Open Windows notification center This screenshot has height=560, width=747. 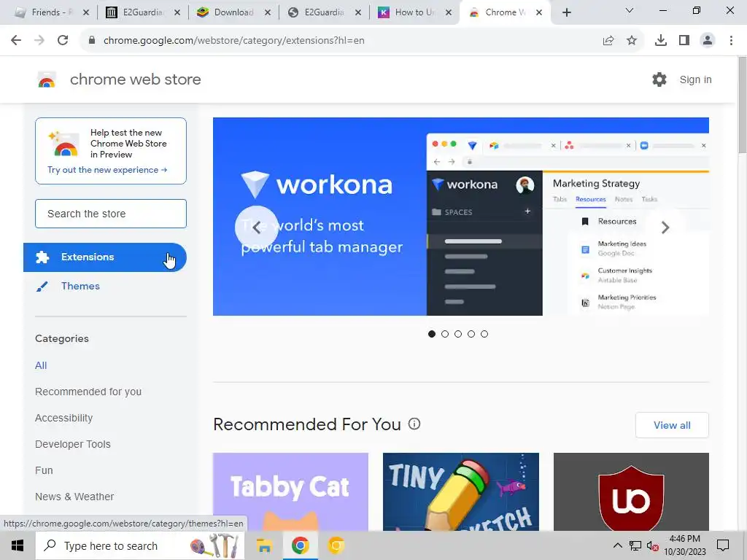click(723, 545)
